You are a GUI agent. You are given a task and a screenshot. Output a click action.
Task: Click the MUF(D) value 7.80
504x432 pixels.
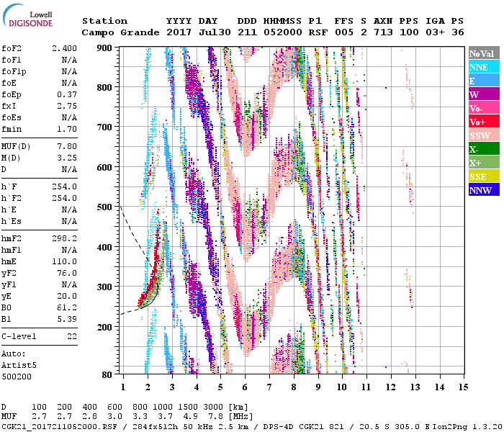66,146
